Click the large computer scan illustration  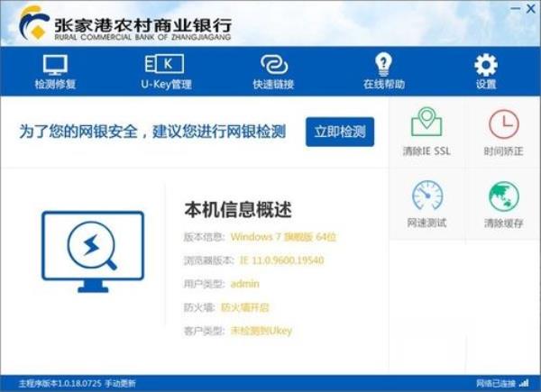92,251
